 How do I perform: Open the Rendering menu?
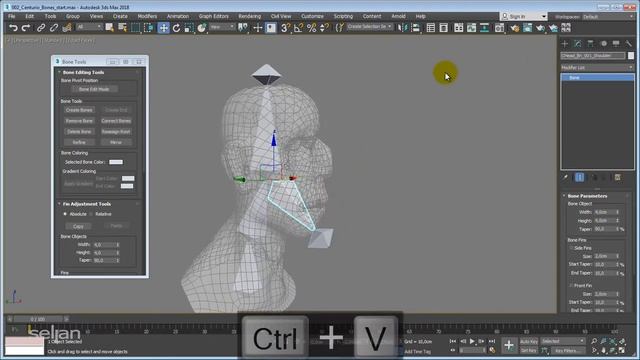(249, 16)
